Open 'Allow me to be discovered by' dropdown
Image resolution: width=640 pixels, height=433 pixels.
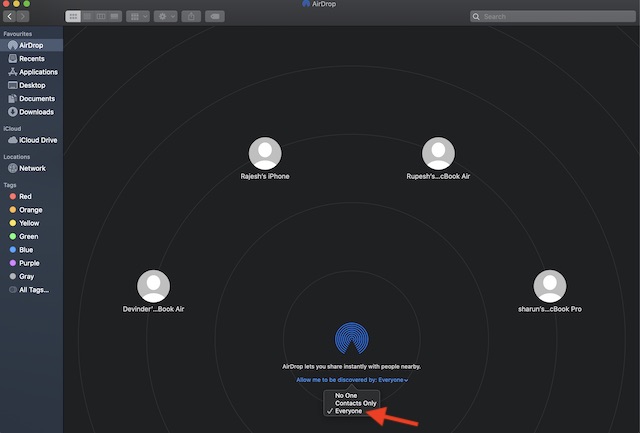[x=352, y=380]
